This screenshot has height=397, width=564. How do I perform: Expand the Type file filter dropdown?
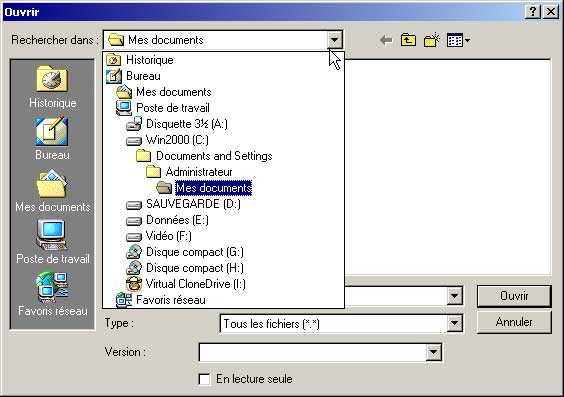455,323
